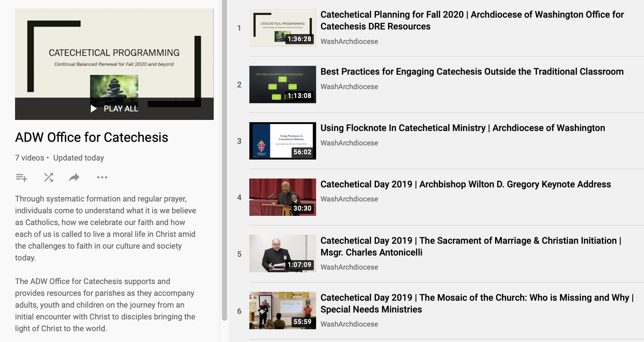Open the 55:59 Special Needs Ministries thumbnail
This screenshot has height=342, width=644.
(x=283, y=311)
